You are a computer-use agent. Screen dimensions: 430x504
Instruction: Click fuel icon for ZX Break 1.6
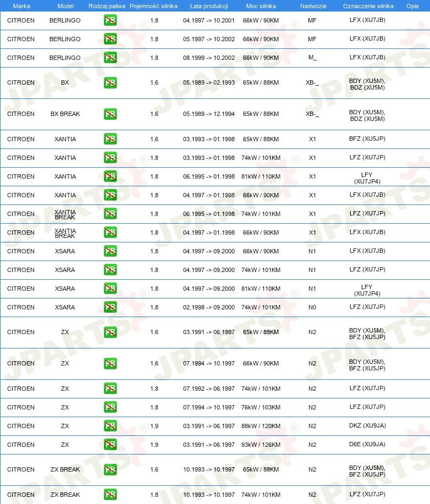(x=111, y=469)
